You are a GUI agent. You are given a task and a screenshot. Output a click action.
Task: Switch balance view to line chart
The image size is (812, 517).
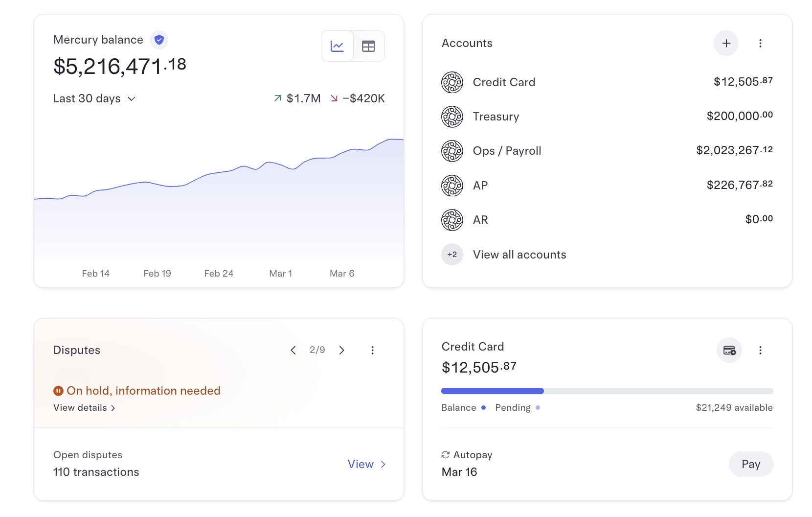[337, 46]
